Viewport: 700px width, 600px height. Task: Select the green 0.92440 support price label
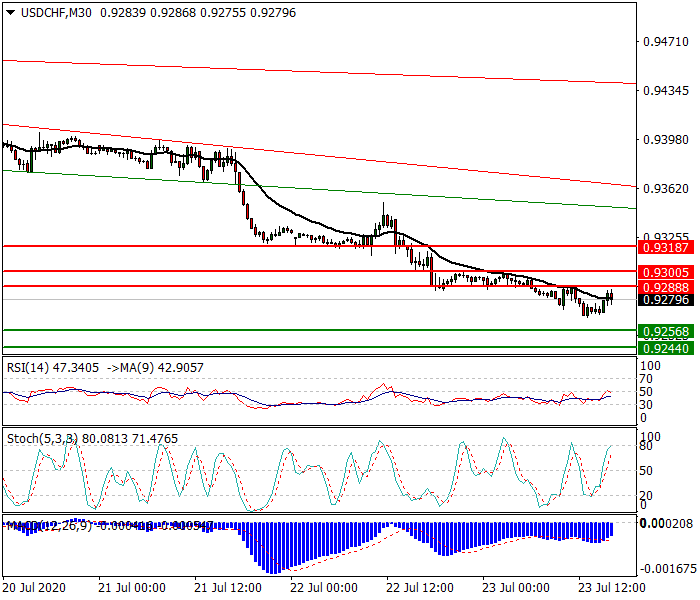click(x=666, y=348)
